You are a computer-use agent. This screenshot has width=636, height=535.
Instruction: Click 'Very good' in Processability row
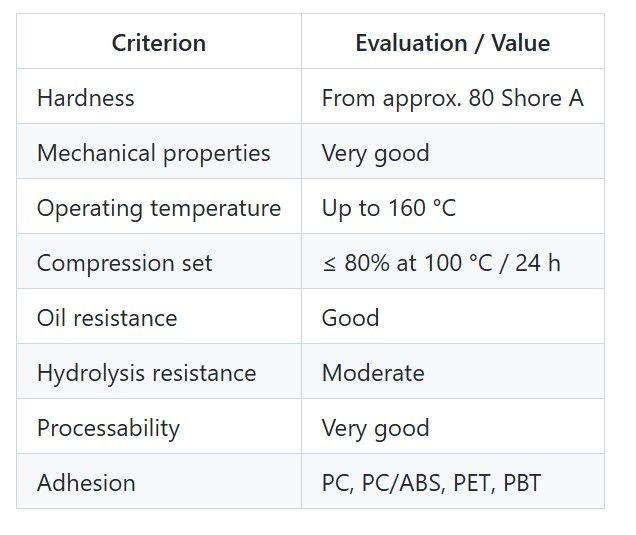pyautogui.click(x=375, y=428)
